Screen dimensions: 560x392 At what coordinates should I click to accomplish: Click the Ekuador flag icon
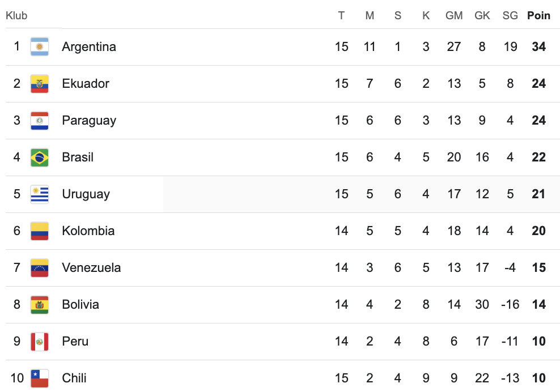(39, 83)
